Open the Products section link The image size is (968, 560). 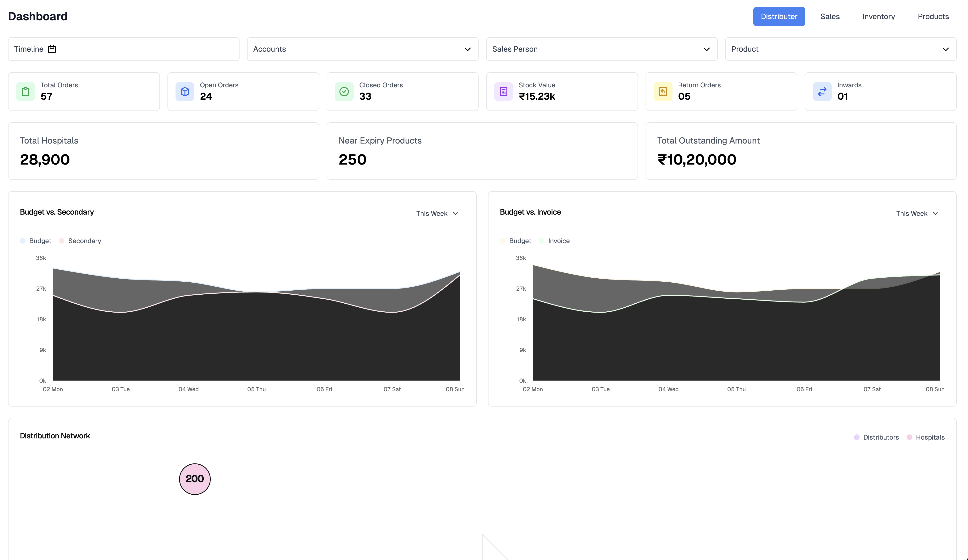(933, 17)
